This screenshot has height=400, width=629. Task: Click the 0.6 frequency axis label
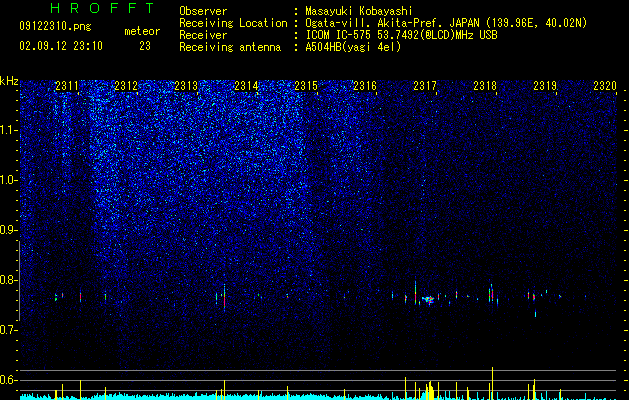pyautogui.click(x=9, y=380)
